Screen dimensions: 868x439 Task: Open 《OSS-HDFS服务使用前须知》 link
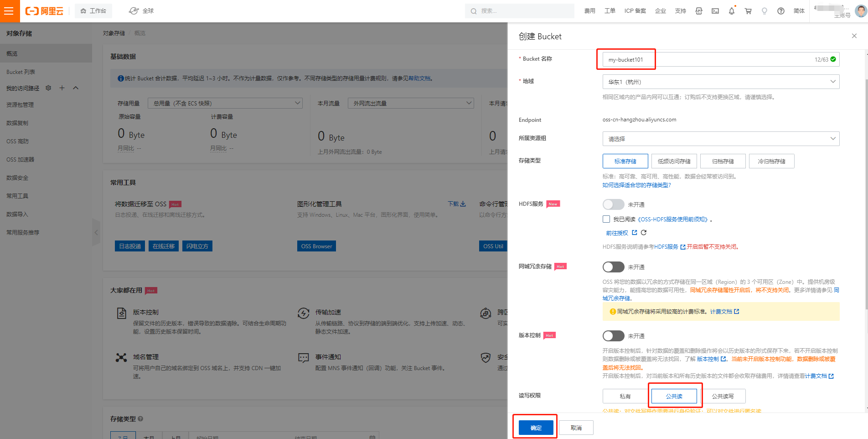(673, 219)
